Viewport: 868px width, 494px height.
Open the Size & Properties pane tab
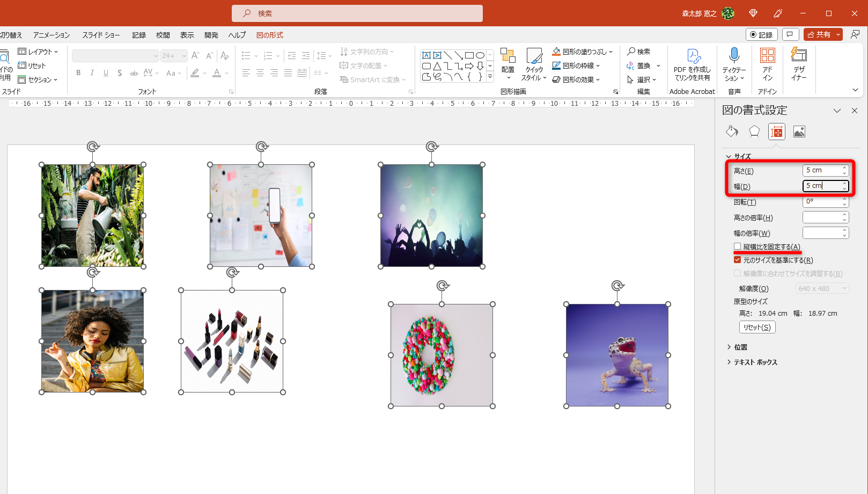point(777,132)
